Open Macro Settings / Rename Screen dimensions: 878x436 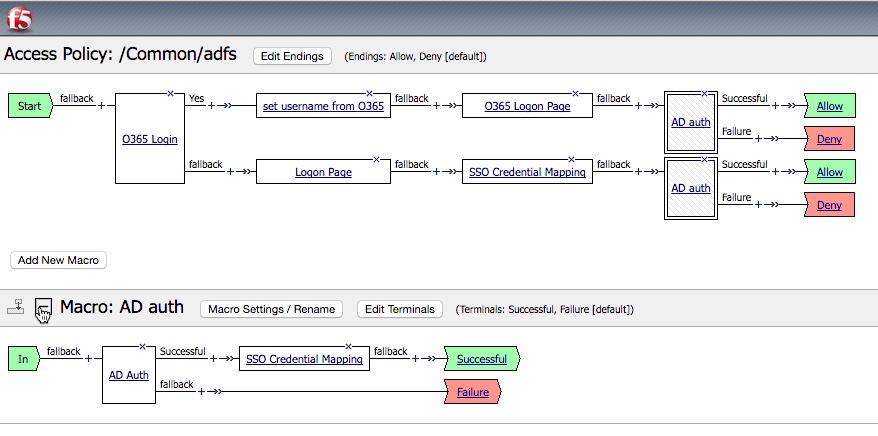click(x=271, y=309)
